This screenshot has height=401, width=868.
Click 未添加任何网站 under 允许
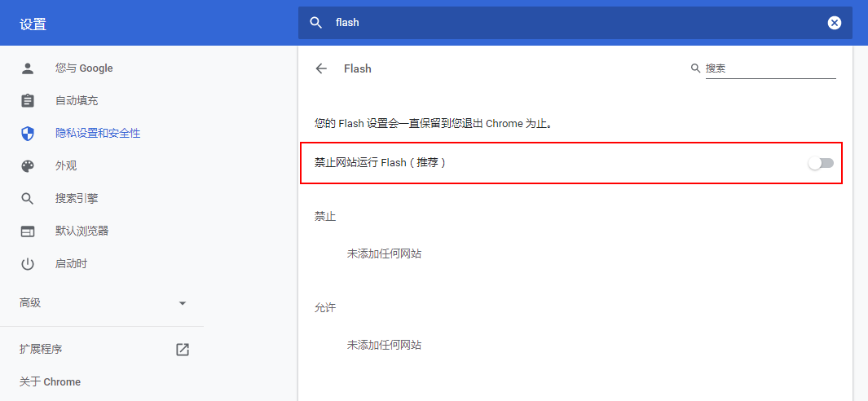point(384,345)
